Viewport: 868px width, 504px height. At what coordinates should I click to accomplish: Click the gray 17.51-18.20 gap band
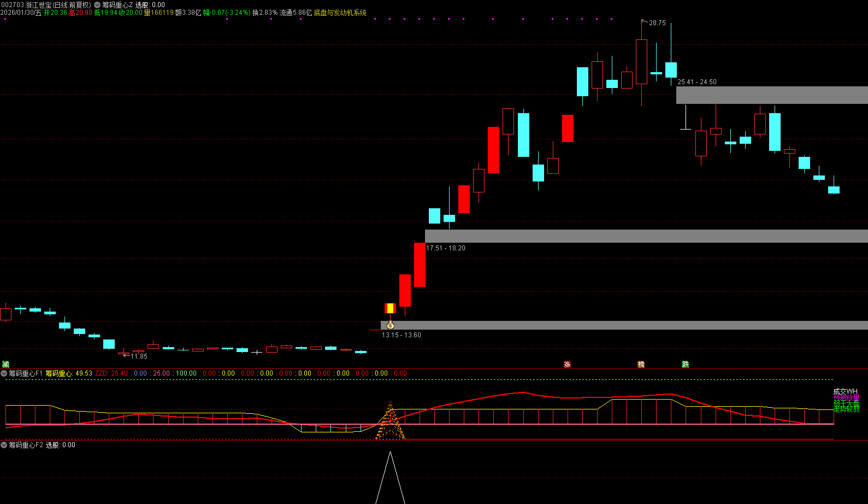pyautogui.click(x=646, y=236)
